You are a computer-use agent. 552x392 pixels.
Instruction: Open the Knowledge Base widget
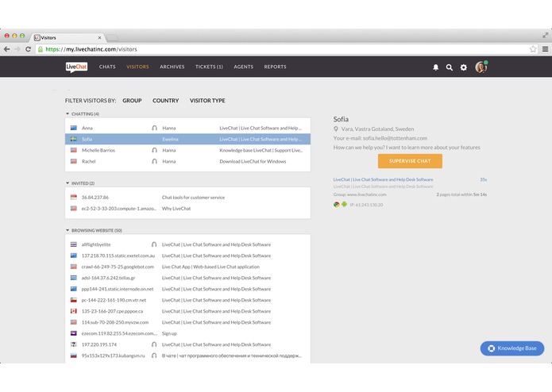(512, 348)
